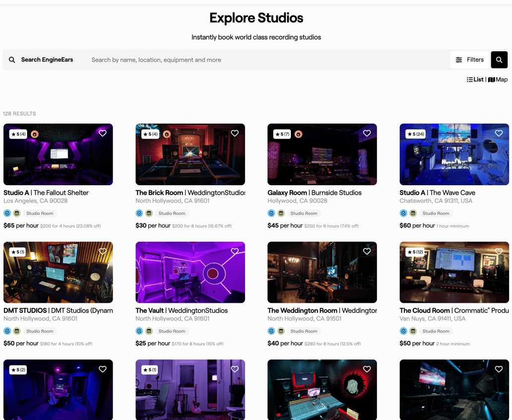Viewport: 512px width, 420px height.
Task: Heart the Weddington Room studio card
Action: click(367, 251)
